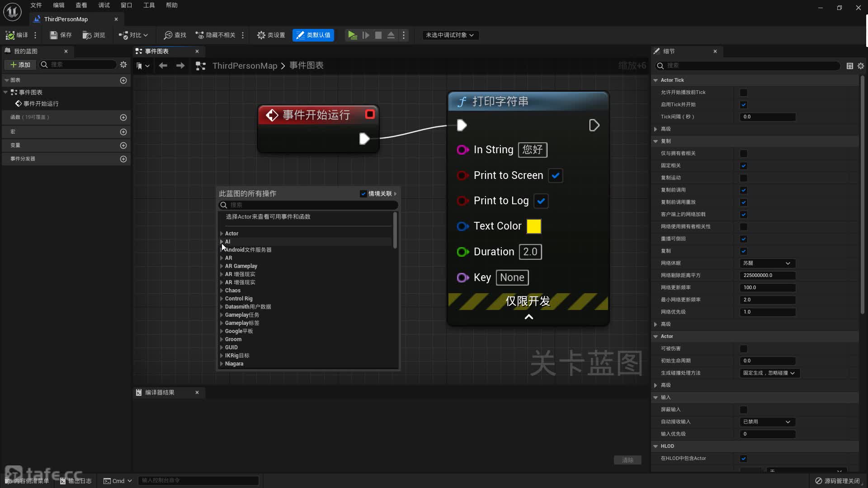The height and width of the screenshot is (488, 868).
Task: Open bookmarks dropdown in graph toolbar
Action: [143, 66]
